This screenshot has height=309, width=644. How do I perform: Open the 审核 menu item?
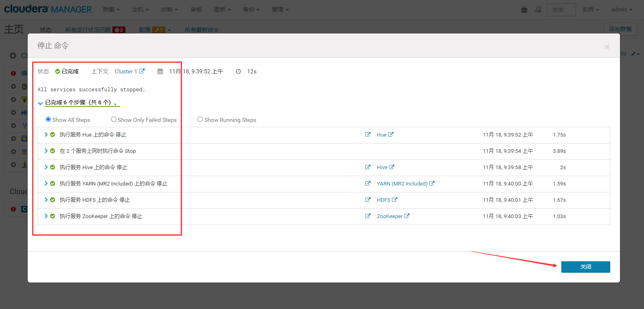point(196,9)
